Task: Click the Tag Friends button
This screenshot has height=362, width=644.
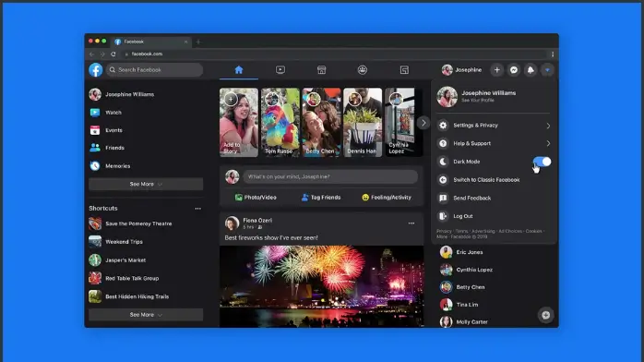Action: (321, 198)
